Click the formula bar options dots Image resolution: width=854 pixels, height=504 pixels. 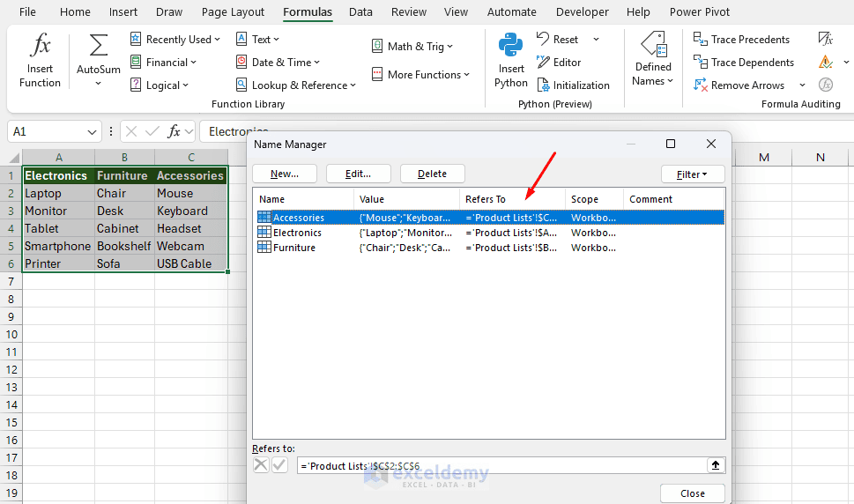tap(111, 131)
